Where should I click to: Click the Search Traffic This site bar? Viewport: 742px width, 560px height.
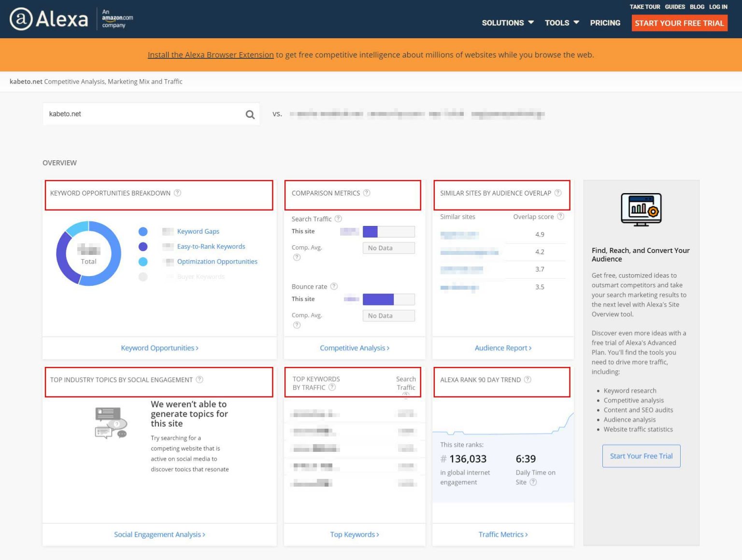[x=388, y=232]
